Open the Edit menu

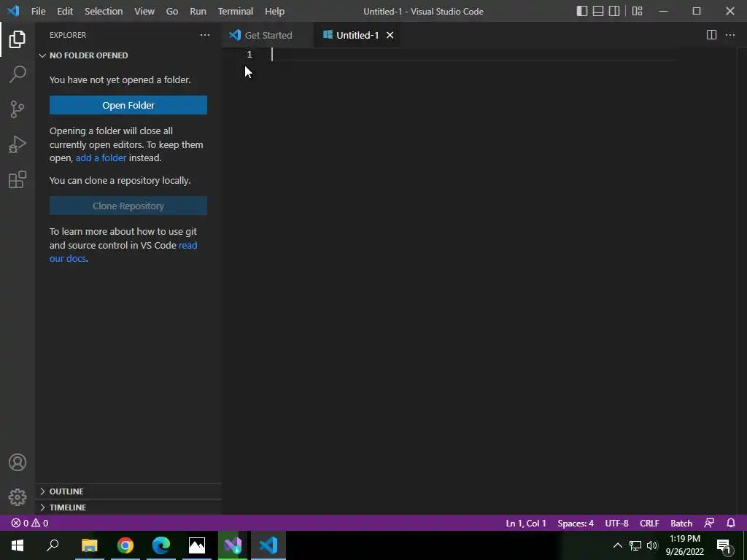(65, 11)
